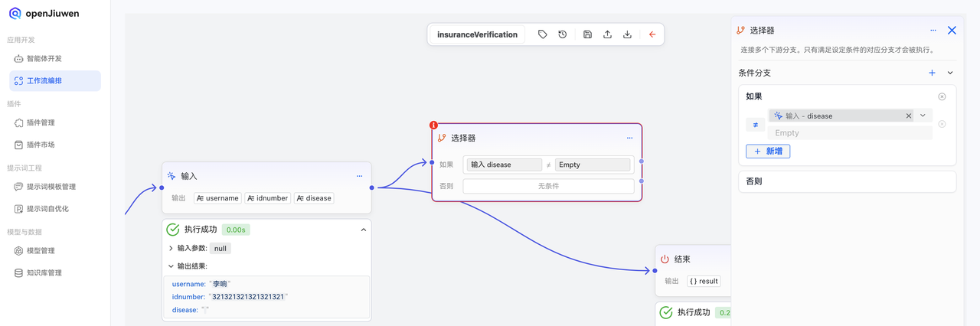980x326 pixels.
Task: Click the Empty comparison value field
Action: (x=851, y=132)
